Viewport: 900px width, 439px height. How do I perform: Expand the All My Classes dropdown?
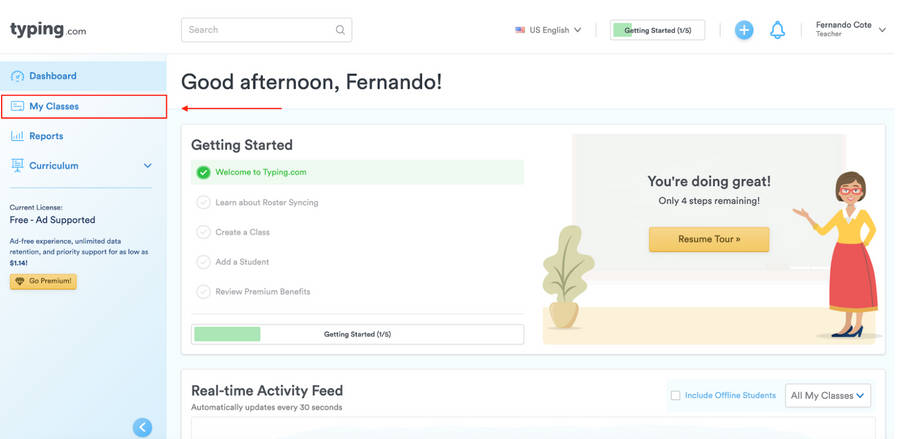(x=827, y=396)
